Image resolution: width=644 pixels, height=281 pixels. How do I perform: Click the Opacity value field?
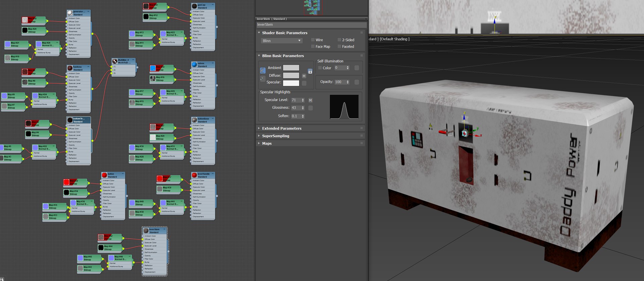point(340,82)
